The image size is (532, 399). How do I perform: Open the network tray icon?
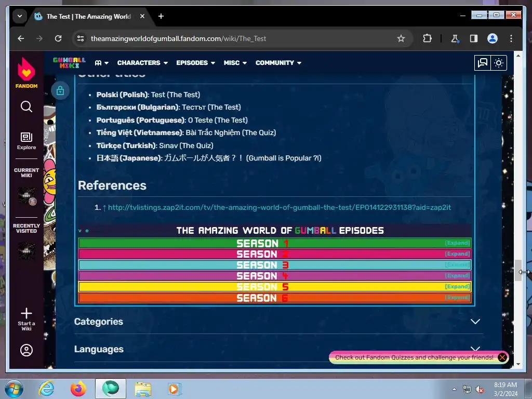467,390
